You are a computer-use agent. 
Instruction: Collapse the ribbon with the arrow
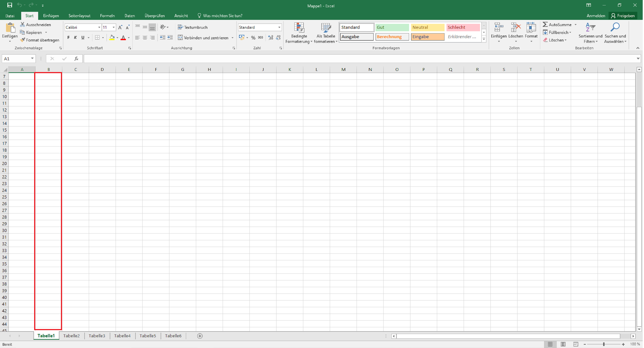[638, 48]
